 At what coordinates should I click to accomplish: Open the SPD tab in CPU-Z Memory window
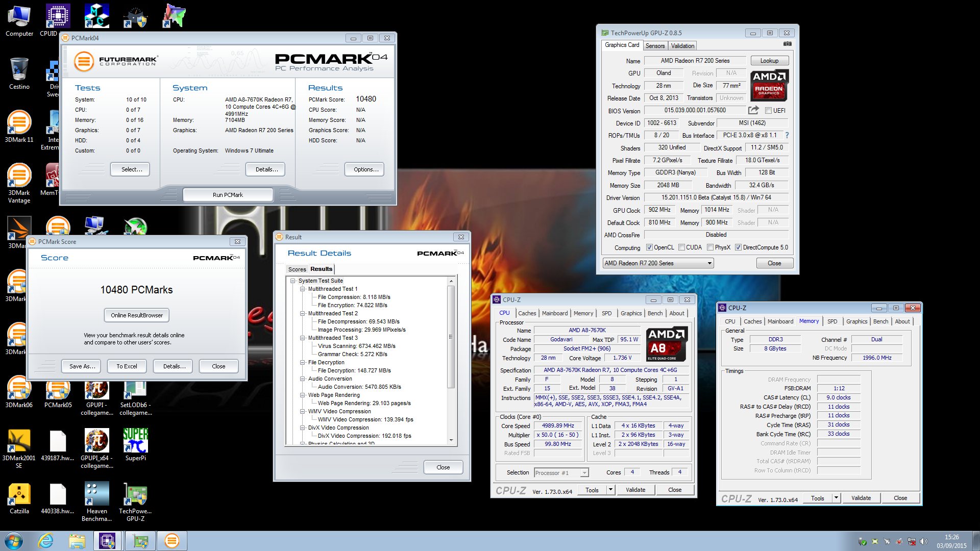(x=832, y=321)
